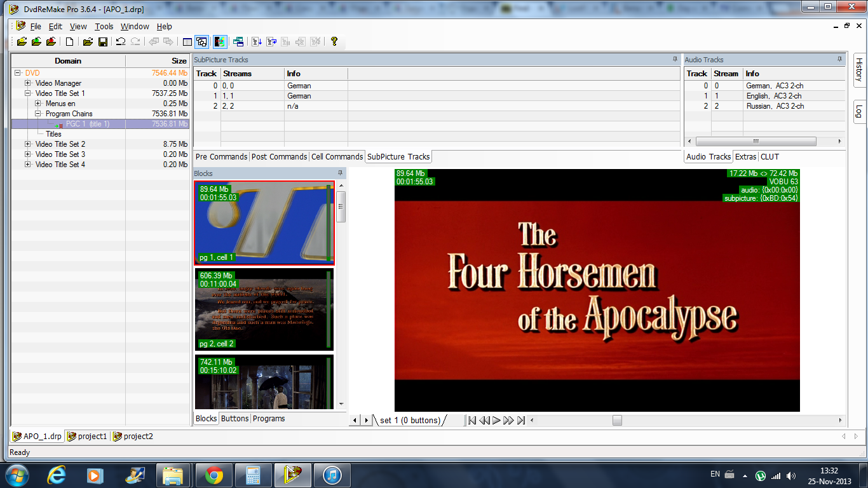
Task: Pin the SubPicture Tracks panel
Action: (675, 59)
